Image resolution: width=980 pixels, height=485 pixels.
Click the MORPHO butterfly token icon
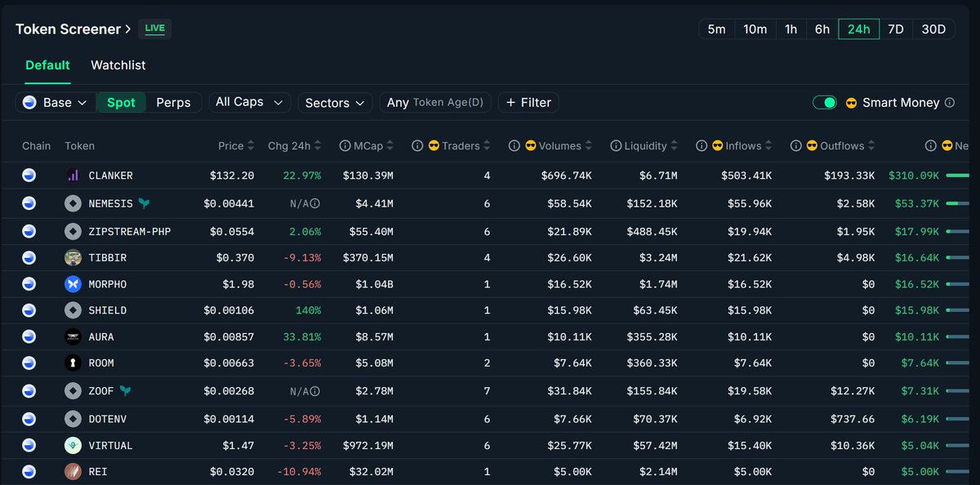tap(73, 284)
